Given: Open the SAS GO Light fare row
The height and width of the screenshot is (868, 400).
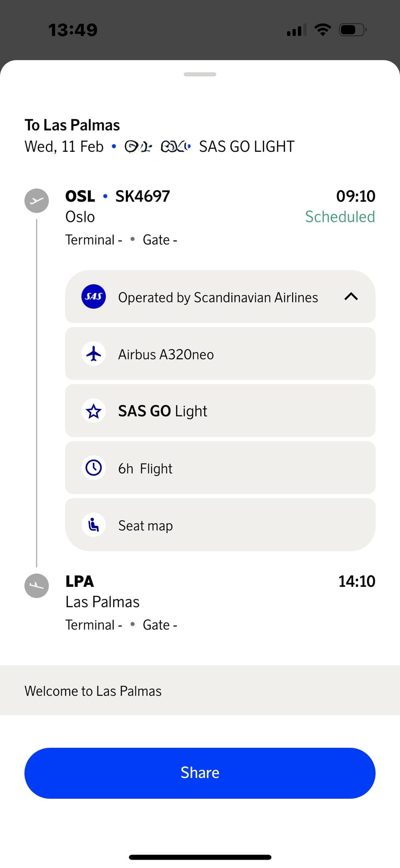Looking at the screenshot, I should (x=220, y=411).
